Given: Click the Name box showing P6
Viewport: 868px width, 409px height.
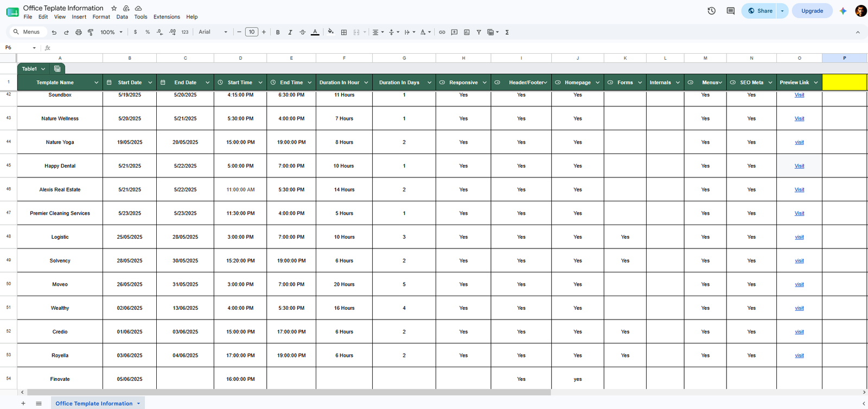Looking at the screenshot, I should click(21, 48).
